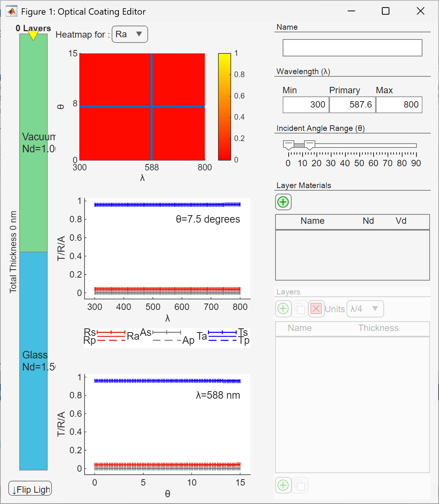The height and width of the screenshot is (504, 439).
Task: Click the yellow triangle light marker
Action: (33, 35)
